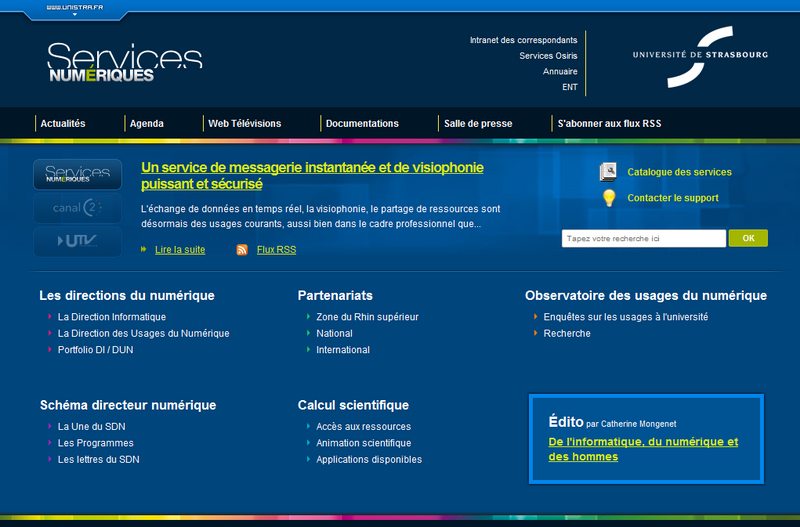The width and height of the screenshot is (800, 527).
Task: Click the orange RSS feed icon
Action: 242,250
